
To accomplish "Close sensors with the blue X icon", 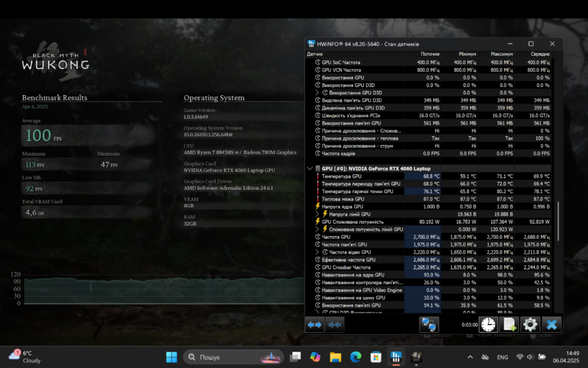I will 551,324.
